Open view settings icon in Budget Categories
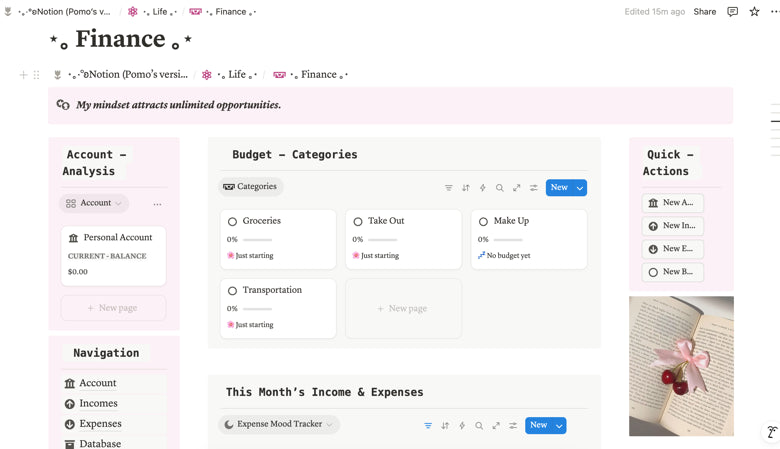The width and height of the screenshot is (780, 449). pyautogui.click(x=534, y=188)
